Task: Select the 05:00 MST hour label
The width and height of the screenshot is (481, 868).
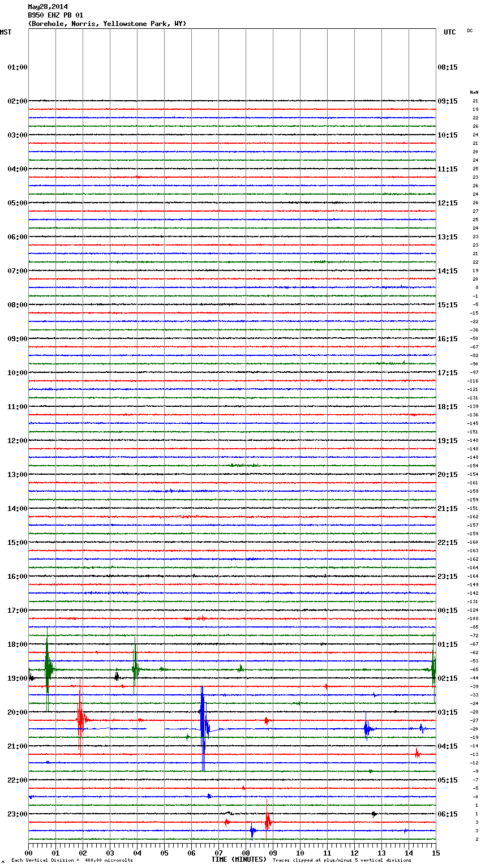Action: [18, 203]
